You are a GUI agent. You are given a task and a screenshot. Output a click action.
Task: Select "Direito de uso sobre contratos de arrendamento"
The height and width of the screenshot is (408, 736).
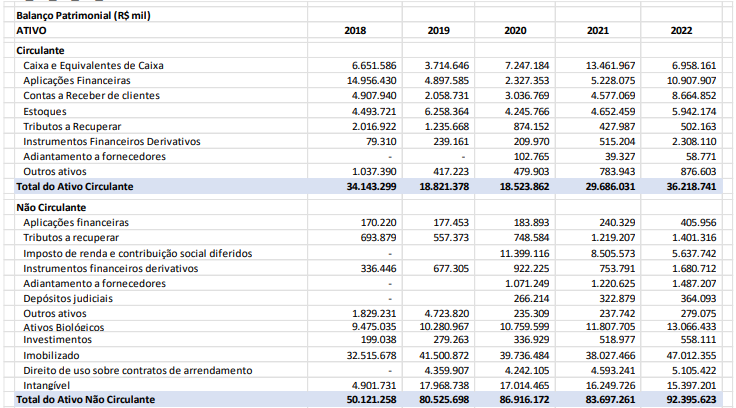(x=137, y=370)
